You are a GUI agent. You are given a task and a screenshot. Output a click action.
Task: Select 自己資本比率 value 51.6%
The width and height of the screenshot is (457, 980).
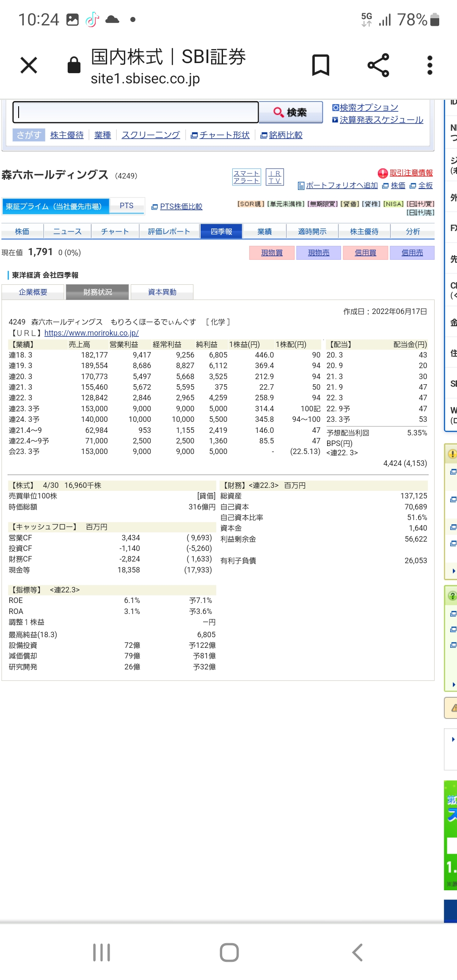tap(417, 518)
